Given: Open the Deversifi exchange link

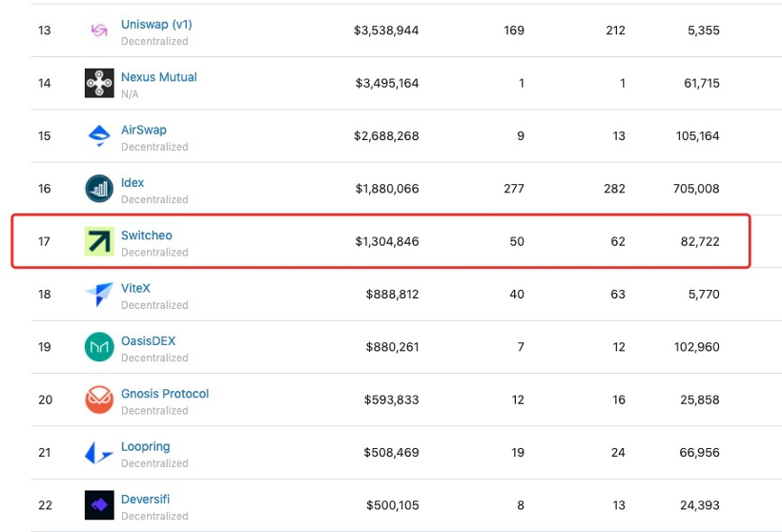Looking at the screenshot, I should tap(146, 499).
